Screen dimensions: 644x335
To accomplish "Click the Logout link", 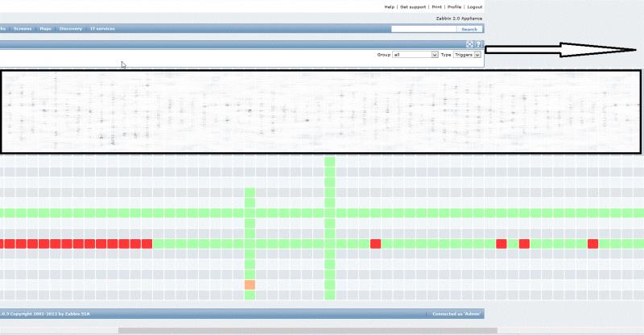I will 474,7.
